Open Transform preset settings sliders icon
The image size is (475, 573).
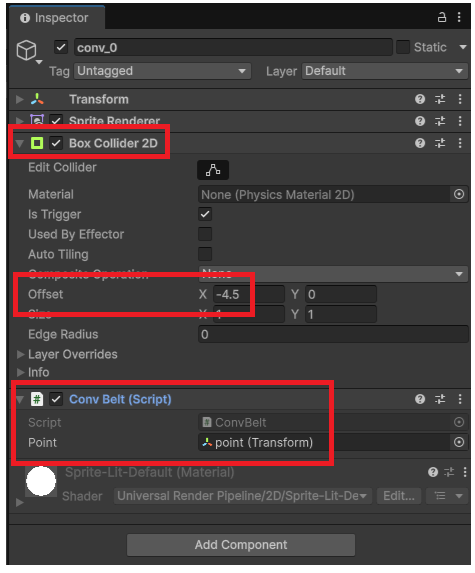tap(440, 99)
